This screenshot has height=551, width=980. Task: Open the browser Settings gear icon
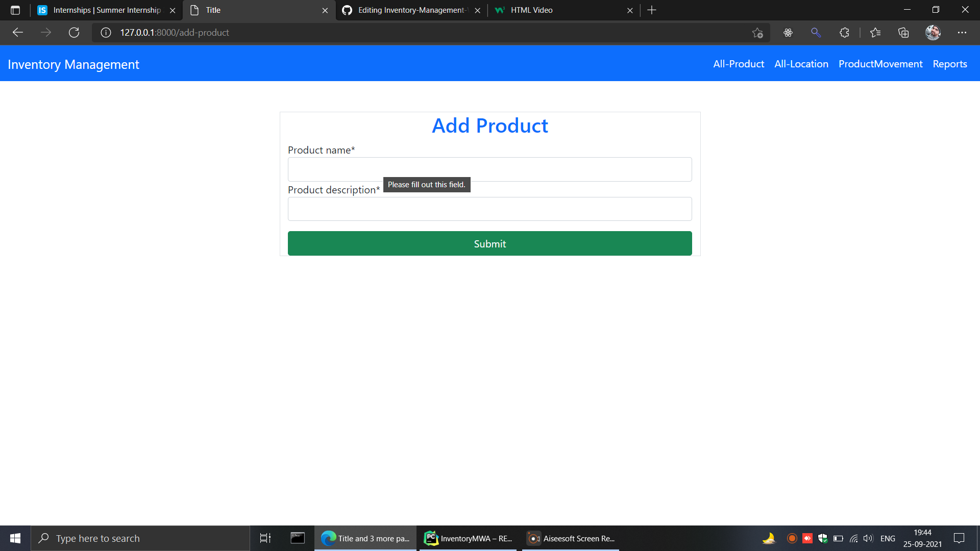[x=788, y=32]
